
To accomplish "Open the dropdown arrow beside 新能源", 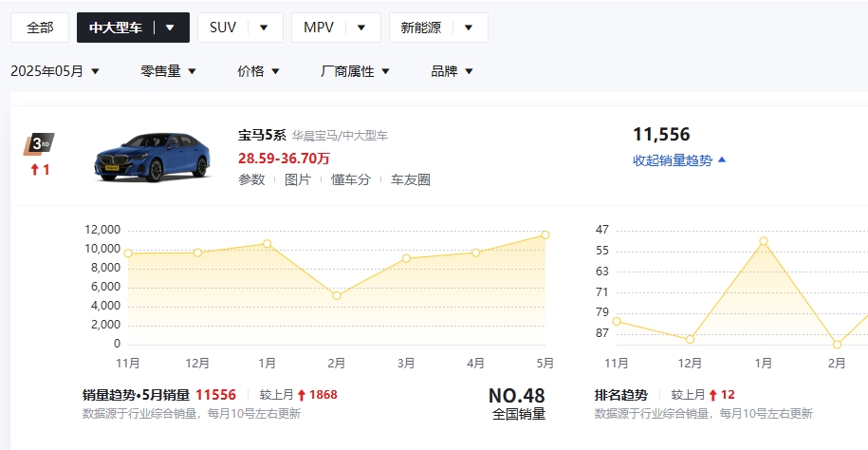I will [x=469, y=28].
